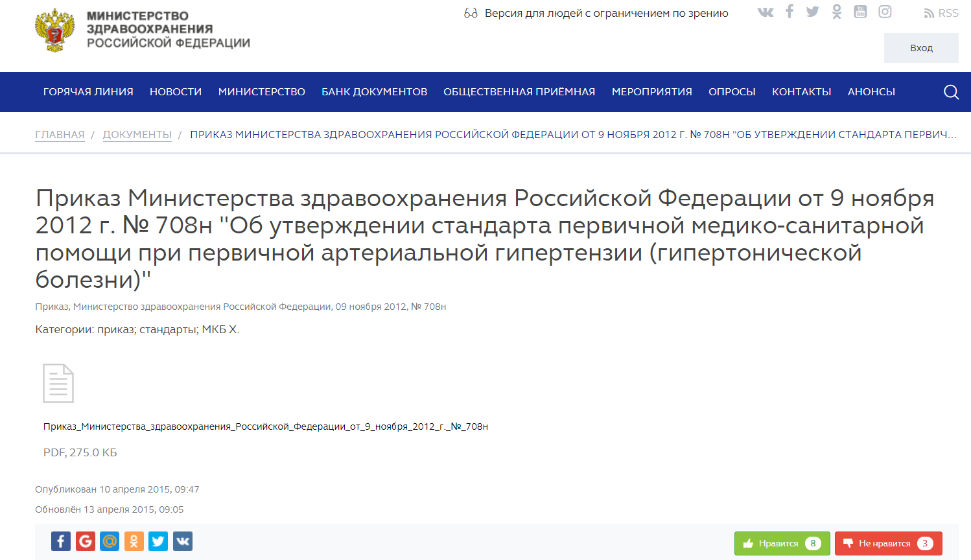
Task: Open the Приказ_Министерства PDF file name link
Action: coord(266,426)
